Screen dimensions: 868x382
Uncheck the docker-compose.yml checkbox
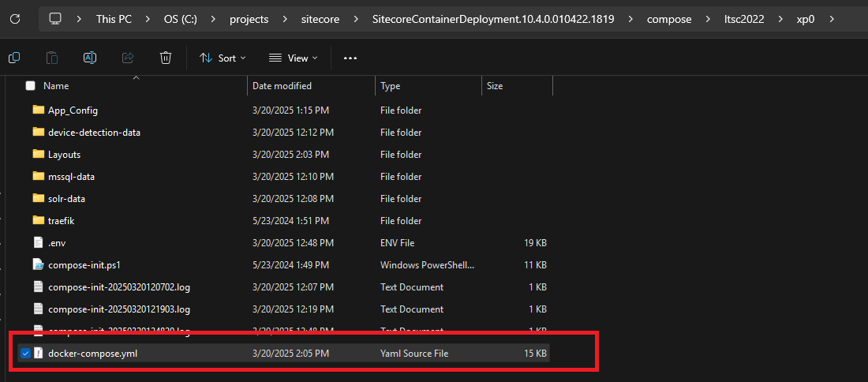point(26,354)
